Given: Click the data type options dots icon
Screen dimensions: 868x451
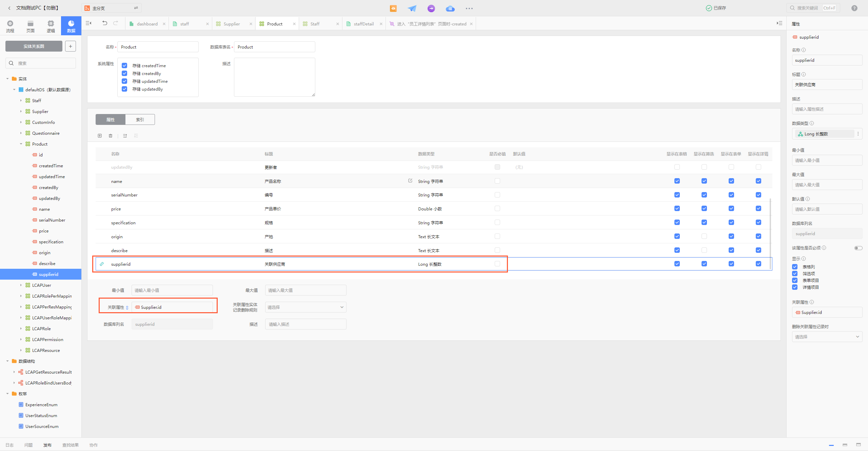Looking at the screenshot, I should (x=858, y=134).
